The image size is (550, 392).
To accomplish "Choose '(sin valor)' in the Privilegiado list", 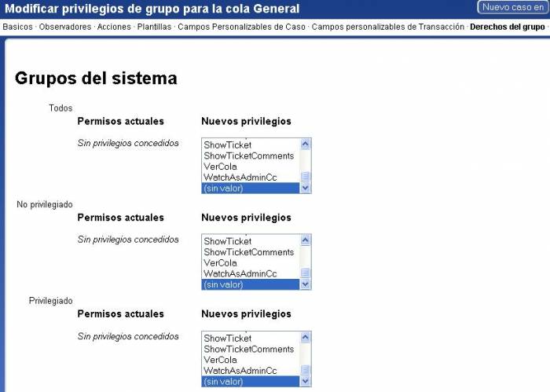I will [x=223, y=382].
